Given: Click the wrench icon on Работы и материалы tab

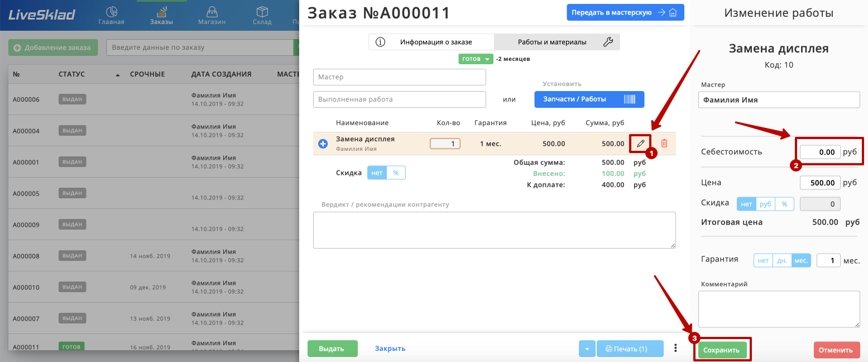Looking at the screenshot, I should pos(608,42).
